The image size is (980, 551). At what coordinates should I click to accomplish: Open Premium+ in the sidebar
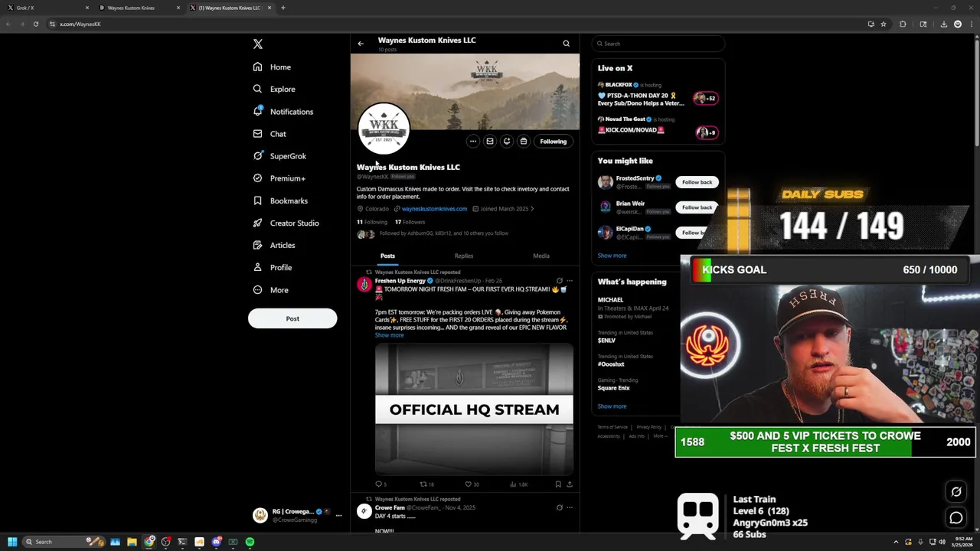[x=279, y=178]
